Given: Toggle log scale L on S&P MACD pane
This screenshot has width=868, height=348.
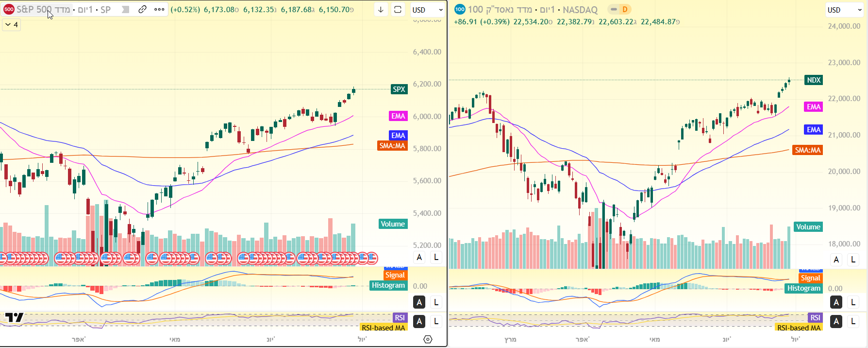Looking at the screenshot, I should click(x=436, y=302).
